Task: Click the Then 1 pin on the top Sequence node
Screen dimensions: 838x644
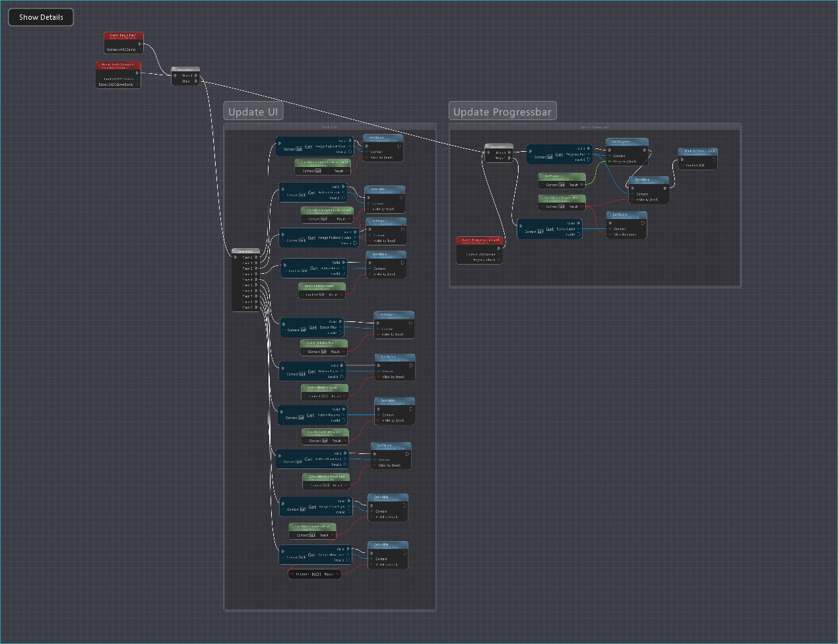Action: (x=196, y=81)
